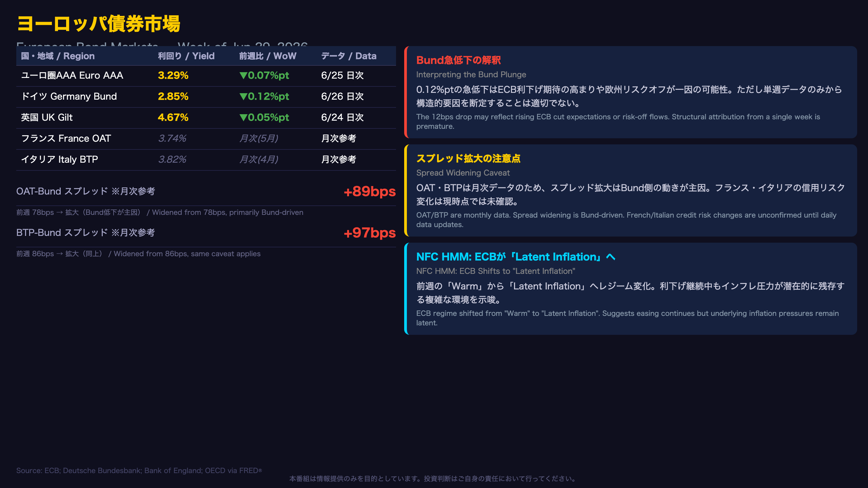This screenshot has width=868, height=488.
Task: Click the 前週の Warm から Japanese paragraph
Action: (630, 293)
